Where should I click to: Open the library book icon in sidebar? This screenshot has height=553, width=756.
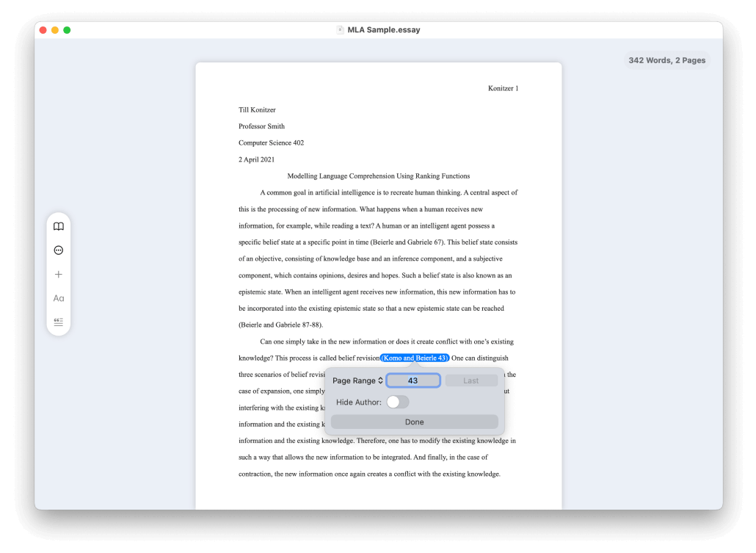point(58,226)
